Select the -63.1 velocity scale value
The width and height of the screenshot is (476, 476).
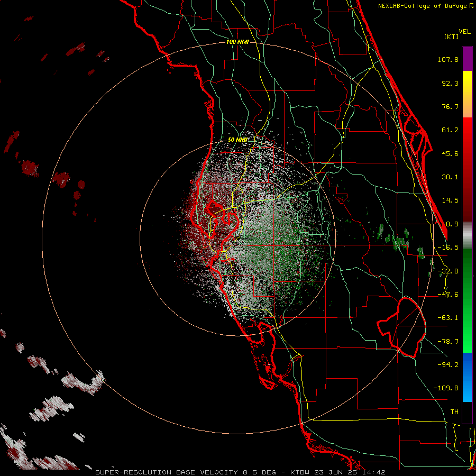coord(448,318)
